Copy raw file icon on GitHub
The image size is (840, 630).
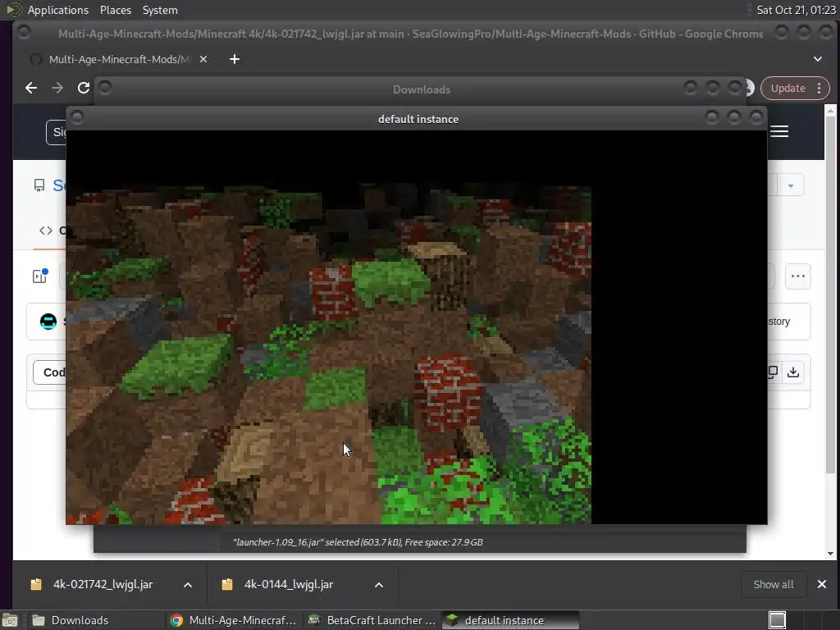point(773,372)
